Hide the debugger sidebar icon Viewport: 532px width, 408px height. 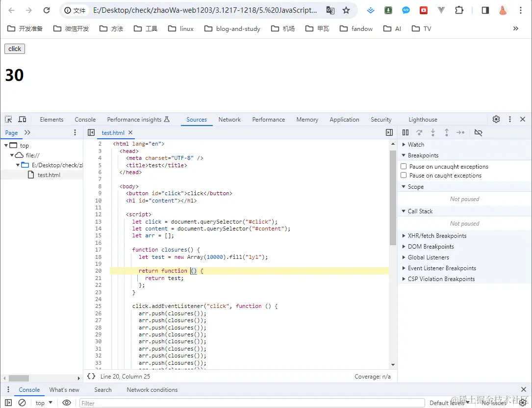[389, 132]
